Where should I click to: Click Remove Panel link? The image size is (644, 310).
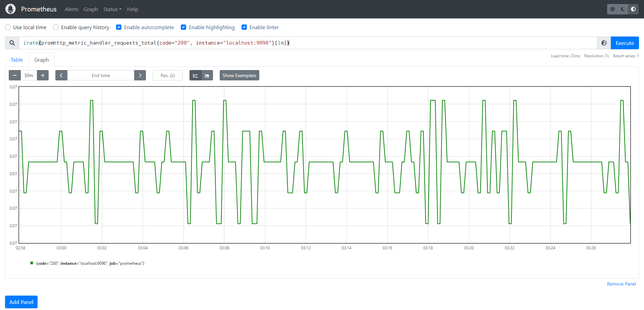621,284
